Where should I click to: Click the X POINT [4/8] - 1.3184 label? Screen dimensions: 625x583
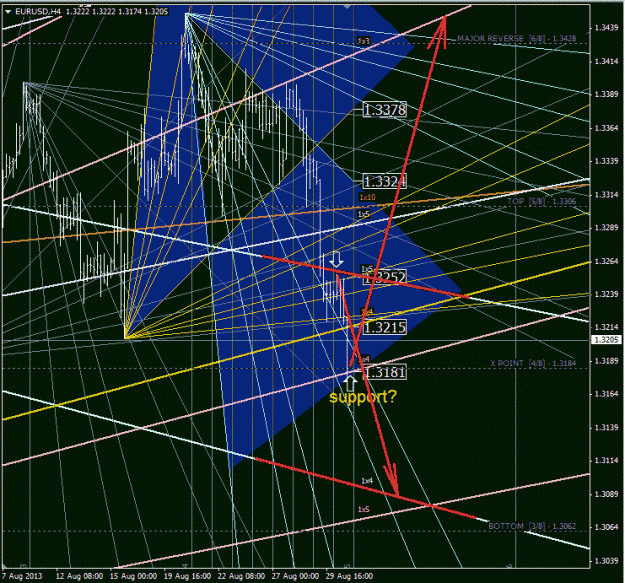click(533, 363)
